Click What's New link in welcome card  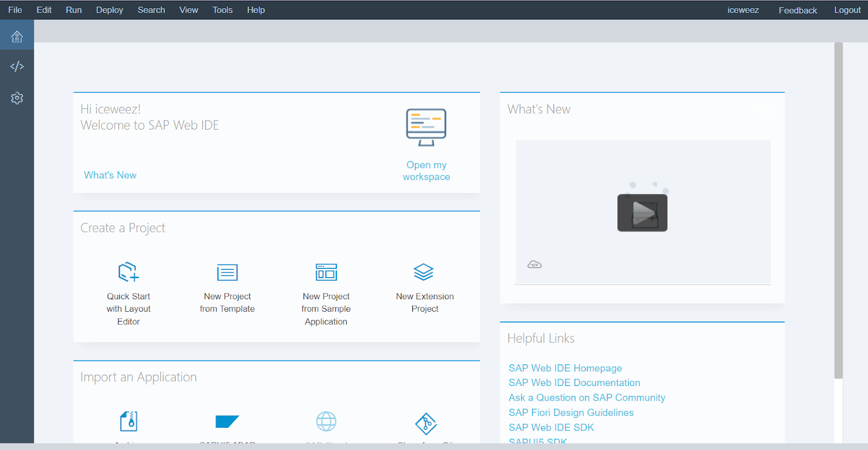(110, 175)
